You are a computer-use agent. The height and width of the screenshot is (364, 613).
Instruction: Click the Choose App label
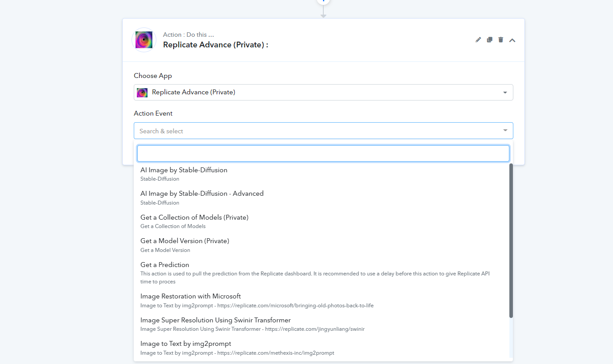tap(153, 76)
